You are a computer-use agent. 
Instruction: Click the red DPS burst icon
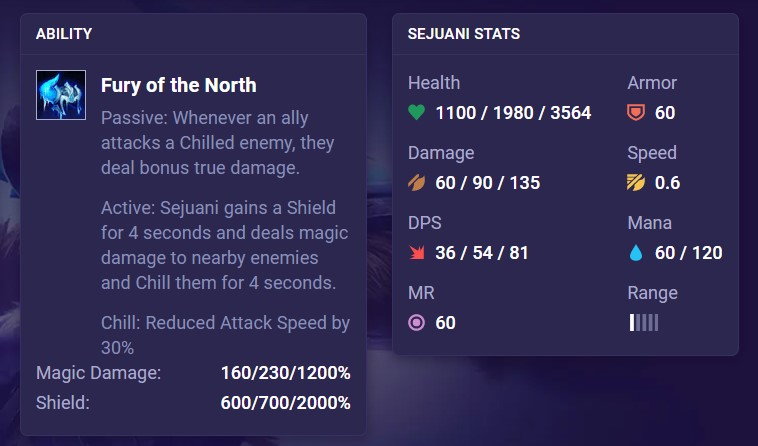416,253
